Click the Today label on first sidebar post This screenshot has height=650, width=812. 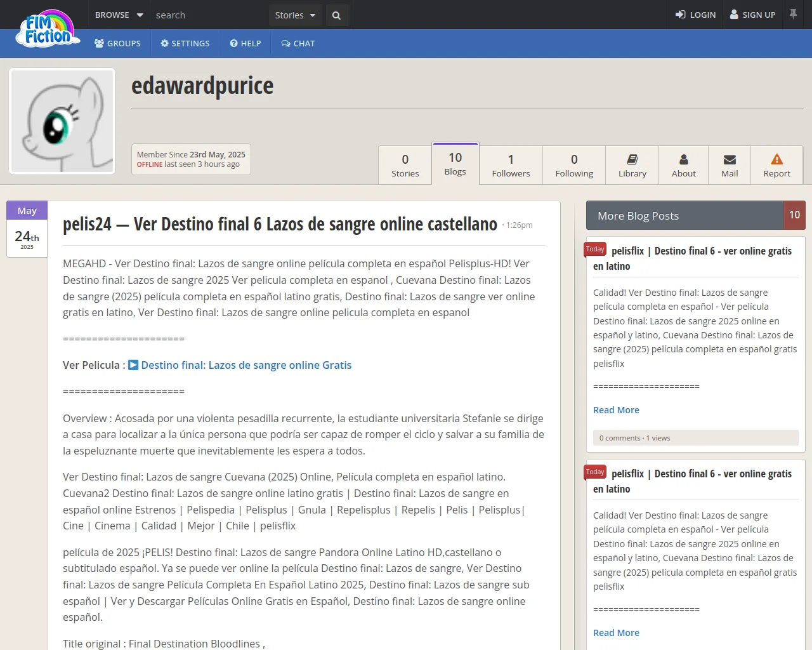[x=595, y=249]
